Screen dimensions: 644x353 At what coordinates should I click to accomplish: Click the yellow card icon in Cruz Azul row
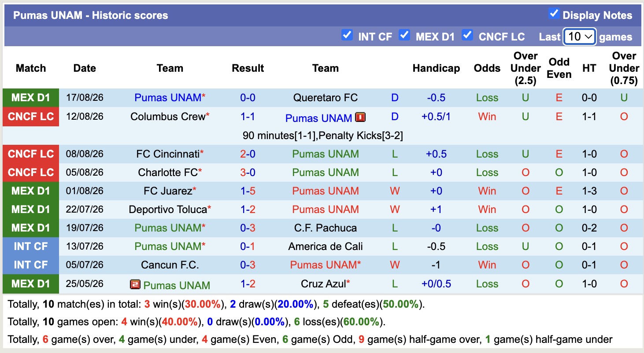(x=135, y=284)
